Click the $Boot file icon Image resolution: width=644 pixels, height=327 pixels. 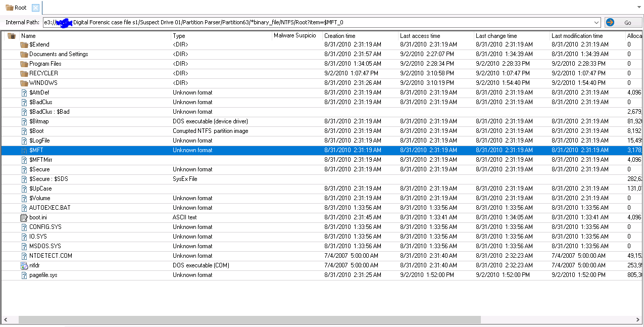pyautogui.click(x=24, y=131)
